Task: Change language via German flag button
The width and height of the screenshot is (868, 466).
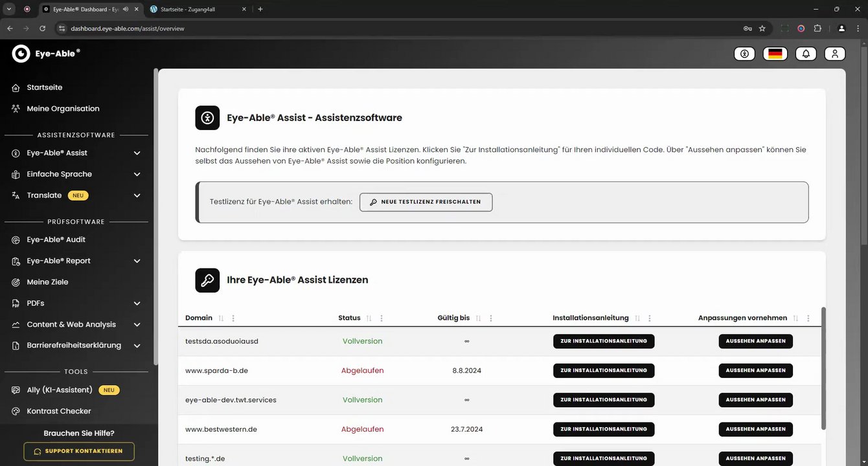Action: [775, 54]
